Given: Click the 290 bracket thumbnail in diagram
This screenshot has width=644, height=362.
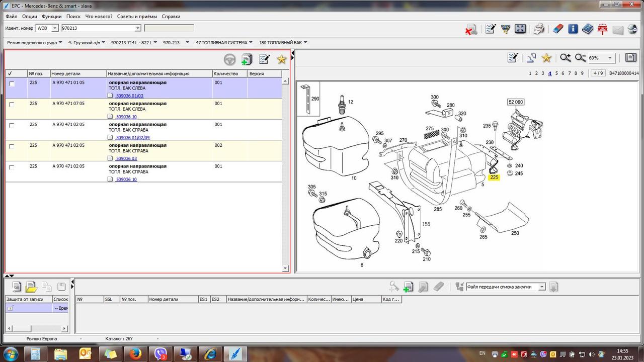Looking at the screenshot, I should (309, 100).
